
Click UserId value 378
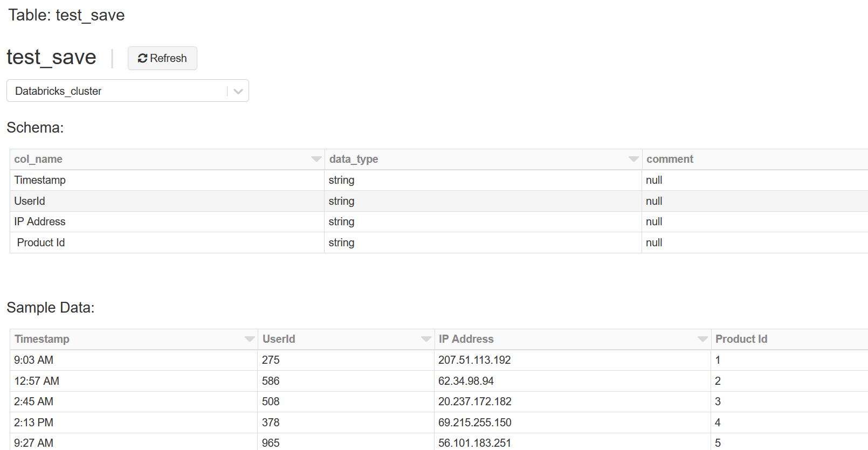point(271,423)
